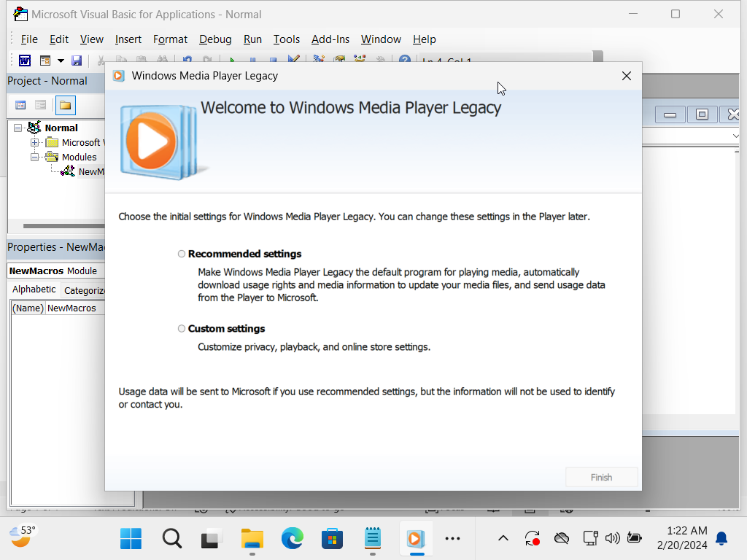Image resolution: width=747 pixels, height=560 pixels.
Task: Click the Media Player taskbar icon
Action: 416,539
